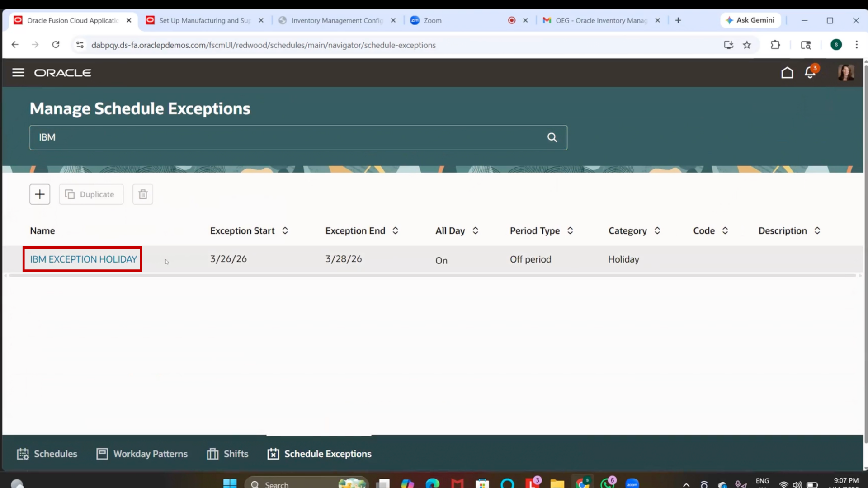
Task: Click the Name column header
Action: [42, 230]
